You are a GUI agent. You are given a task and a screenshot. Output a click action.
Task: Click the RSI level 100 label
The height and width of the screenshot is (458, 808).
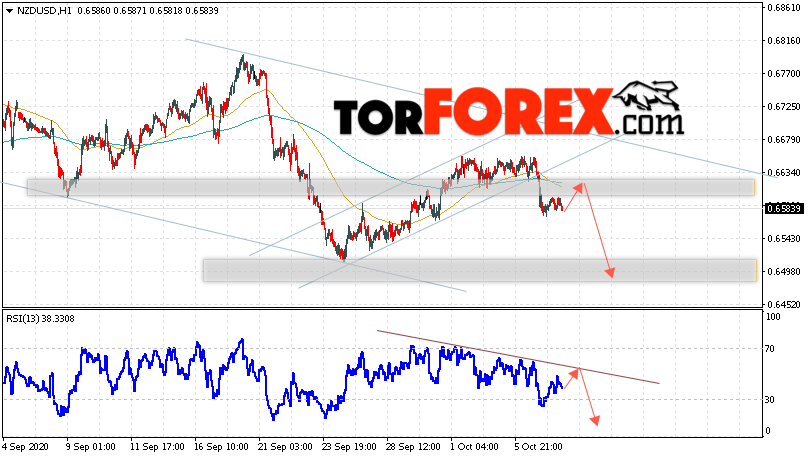pyautogui.click(x=773, y=317)
